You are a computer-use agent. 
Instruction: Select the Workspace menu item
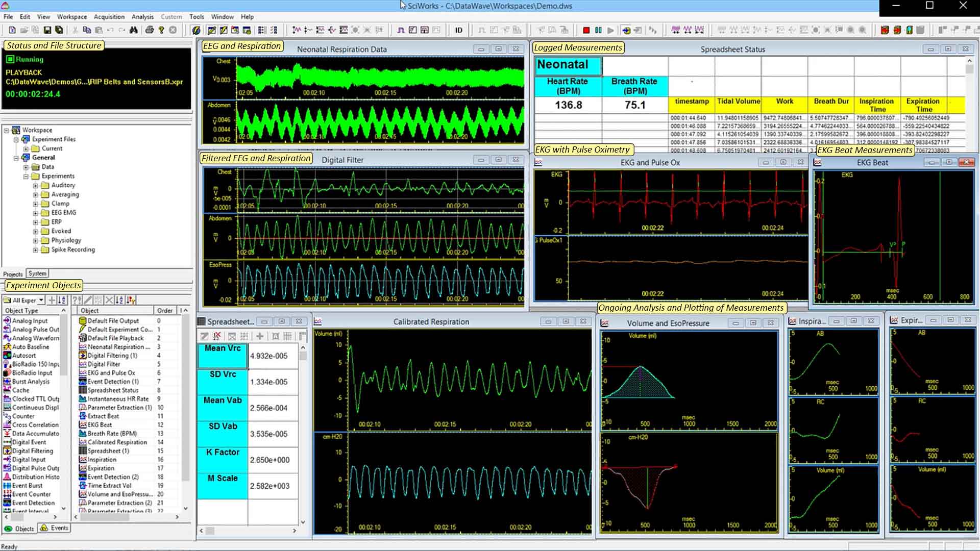(72, 16)
